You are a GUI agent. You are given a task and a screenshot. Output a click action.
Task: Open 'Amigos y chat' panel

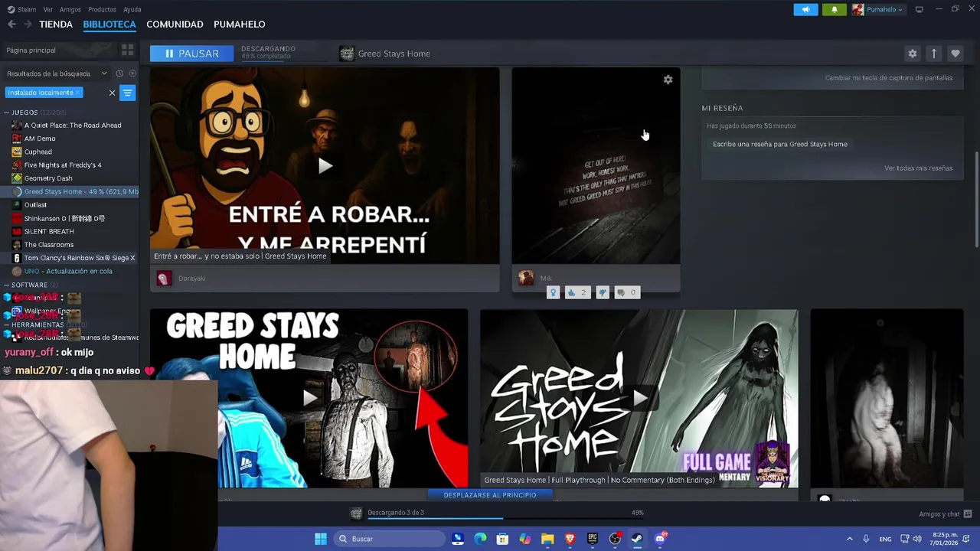point(945,514)
